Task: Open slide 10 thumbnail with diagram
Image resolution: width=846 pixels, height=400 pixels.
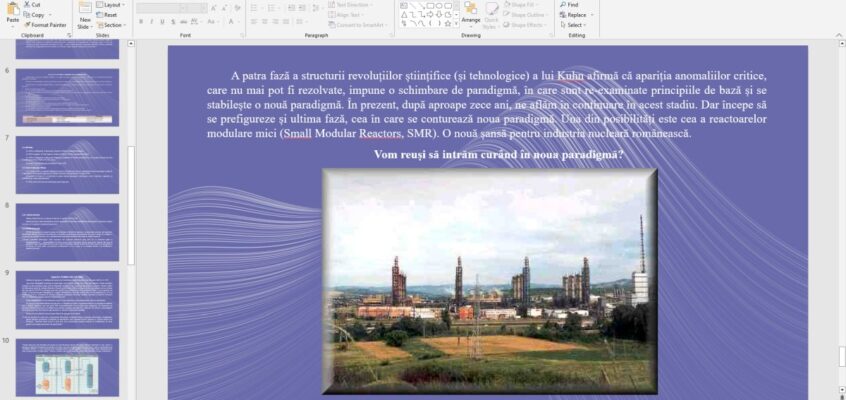Action: [x=67, y=368]
